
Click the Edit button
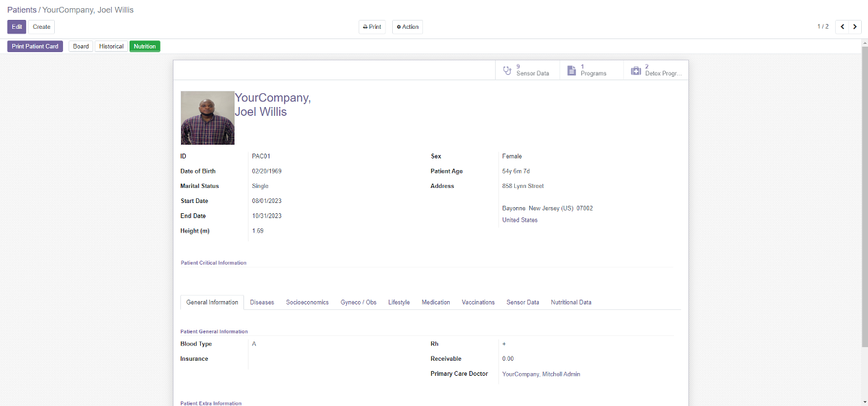(x=16, y=27)
